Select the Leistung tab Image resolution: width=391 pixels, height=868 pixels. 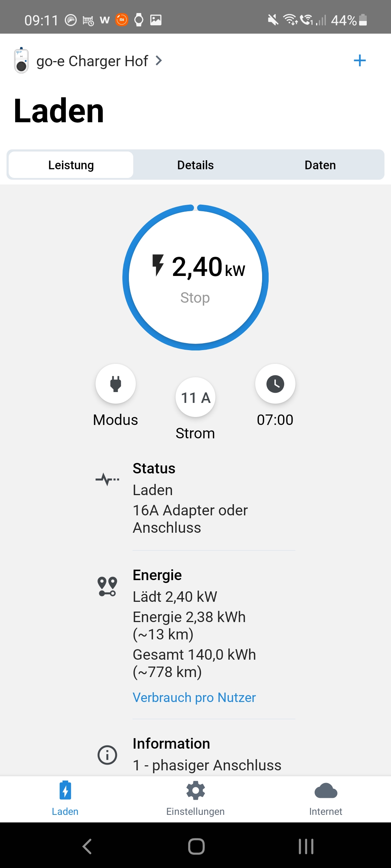pyautogui.click(x=71, y=165)
